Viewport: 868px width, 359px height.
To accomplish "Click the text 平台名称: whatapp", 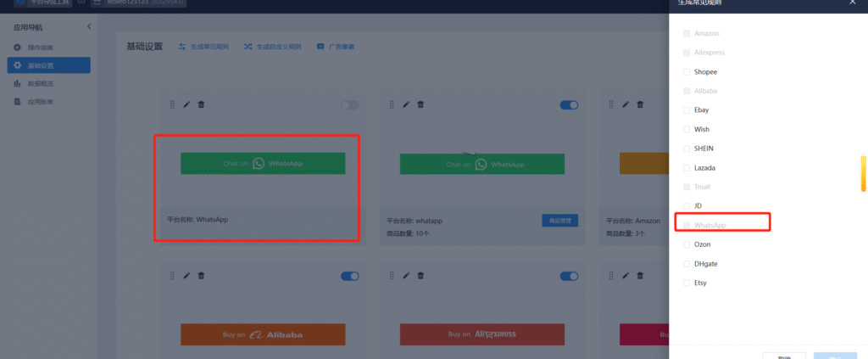I will 415,221.
